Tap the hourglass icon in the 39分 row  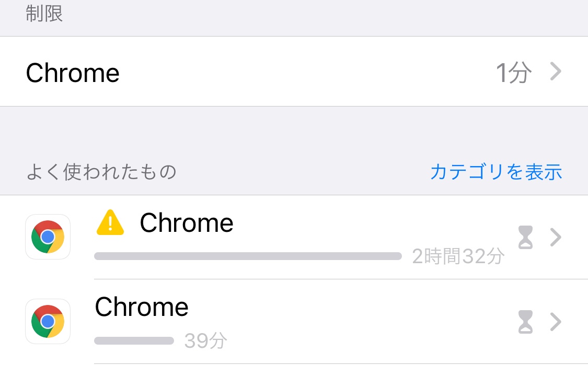[525, 322]
